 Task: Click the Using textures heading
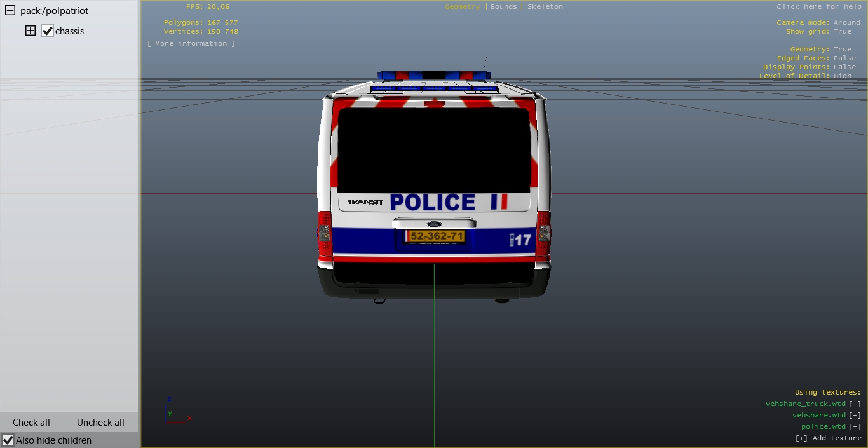[x=828, y=393]
